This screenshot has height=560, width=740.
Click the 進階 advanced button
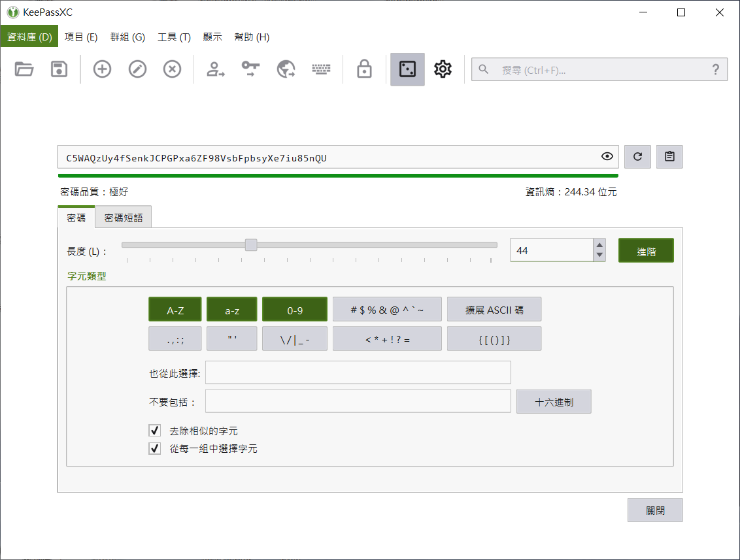[x=646, y=250]
